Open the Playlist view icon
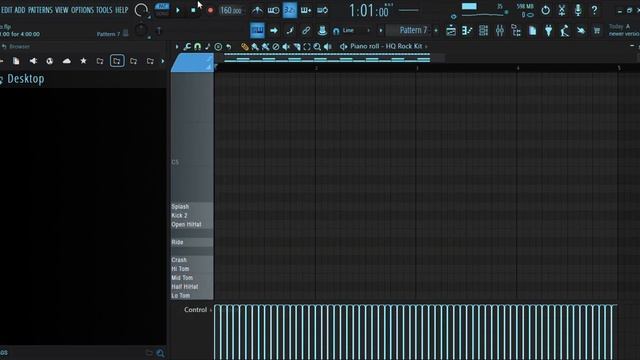The image size is (640, 360). coord(451,30)
